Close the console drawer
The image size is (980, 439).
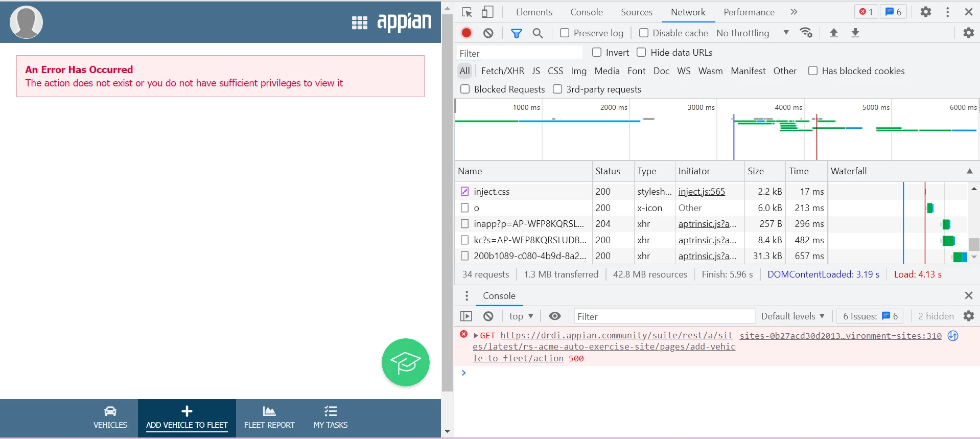[x=969, y=296]
